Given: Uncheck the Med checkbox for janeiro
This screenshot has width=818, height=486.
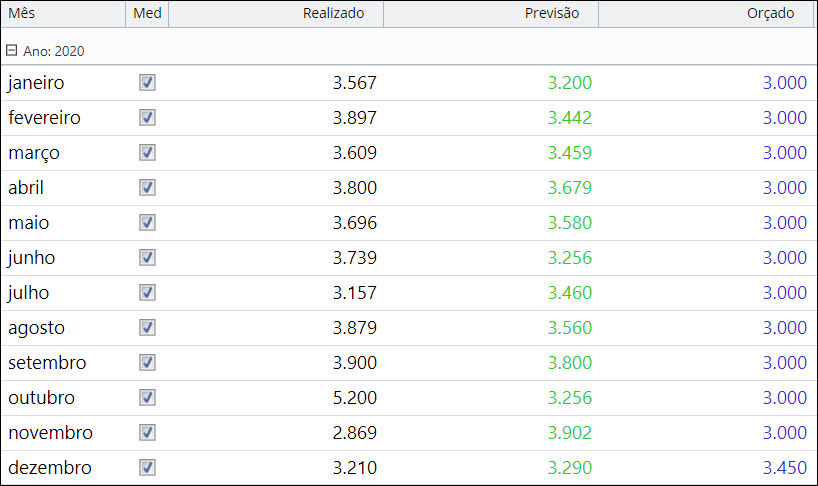Looking at the screenshot, I should point(147,82).
